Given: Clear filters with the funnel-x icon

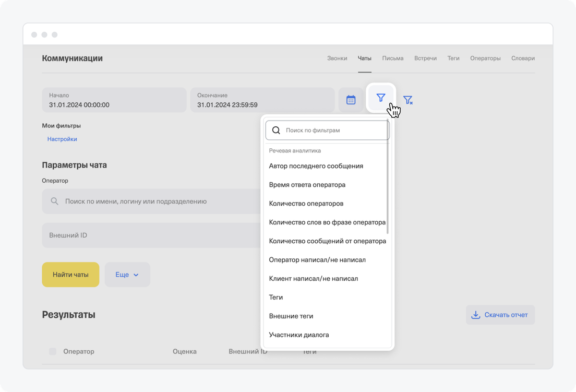Looking at the screenshot, I should tap(408, 100).
